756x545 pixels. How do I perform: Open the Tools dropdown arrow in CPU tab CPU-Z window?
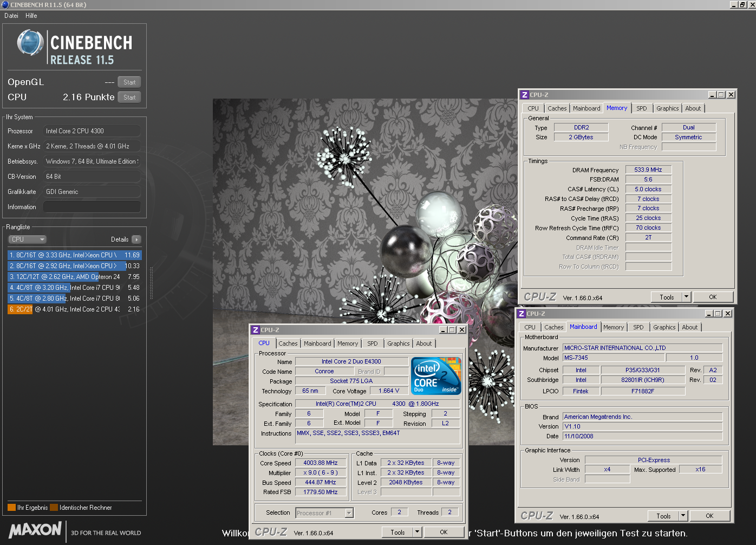click(x=417, y=532)
